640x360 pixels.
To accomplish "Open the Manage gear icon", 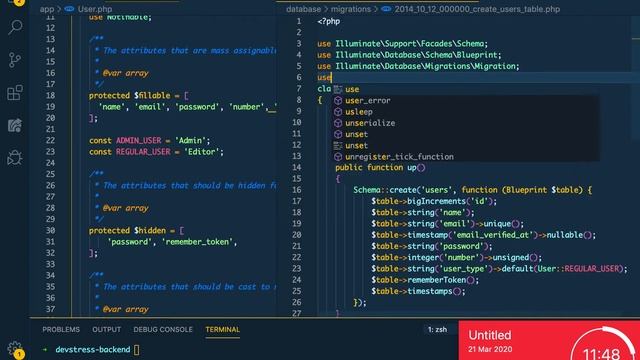I will click(15, 348).
